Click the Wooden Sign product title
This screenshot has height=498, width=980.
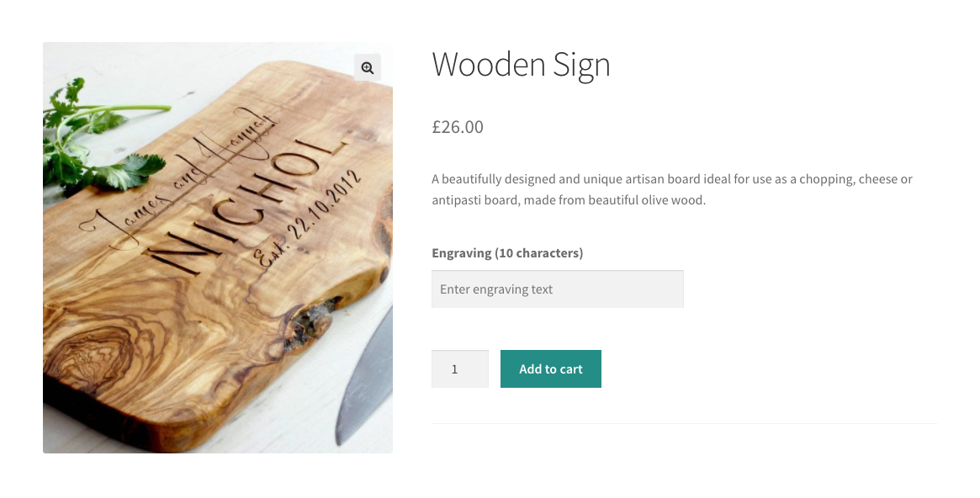521,66
